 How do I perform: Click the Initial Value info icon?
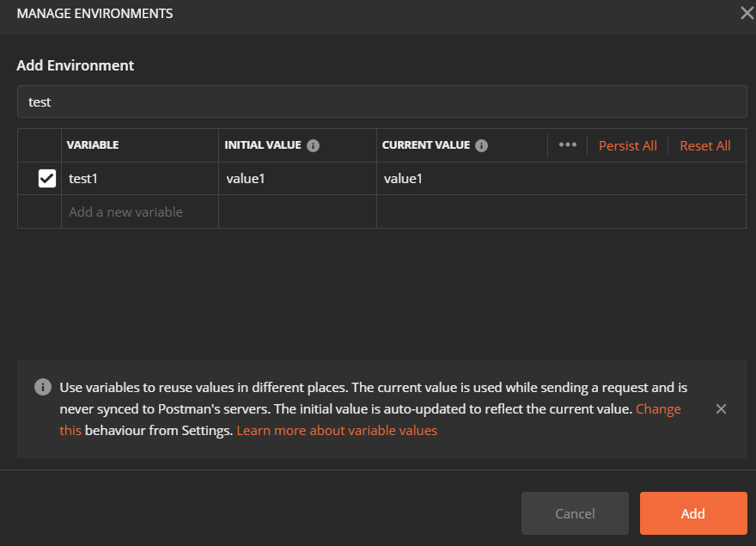tap(314, 145)
